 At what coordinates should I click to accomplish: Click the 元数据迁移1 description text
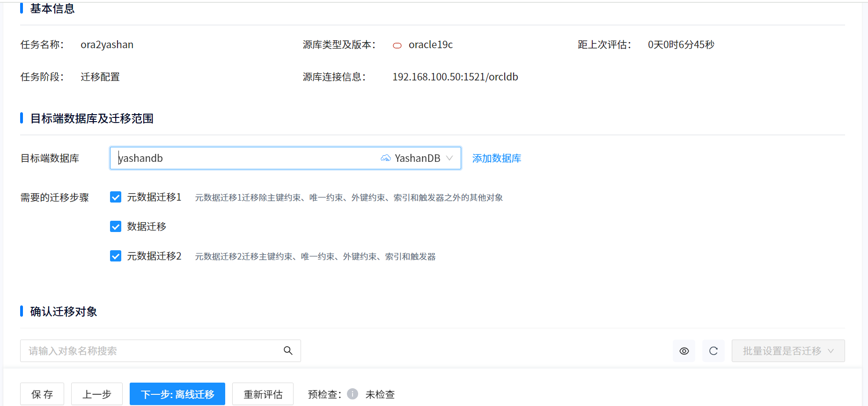tap(349, 197)
